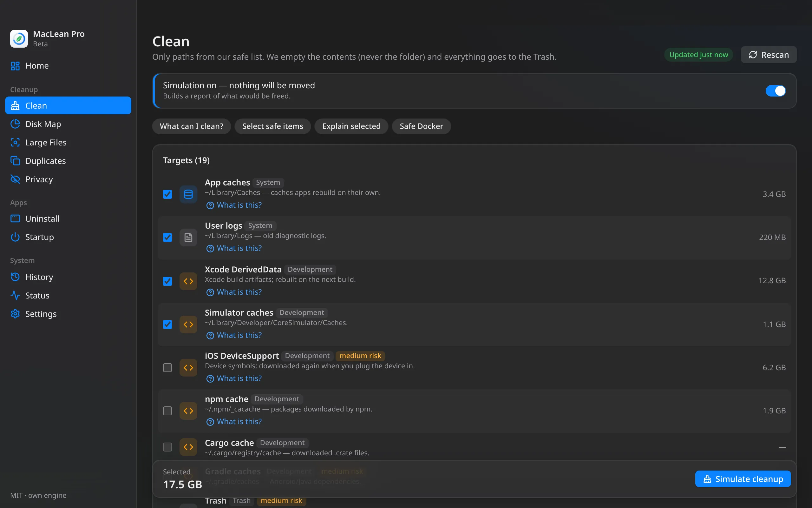Open 'What is this?' for iOS DeviceSupport

coord(234,379)
